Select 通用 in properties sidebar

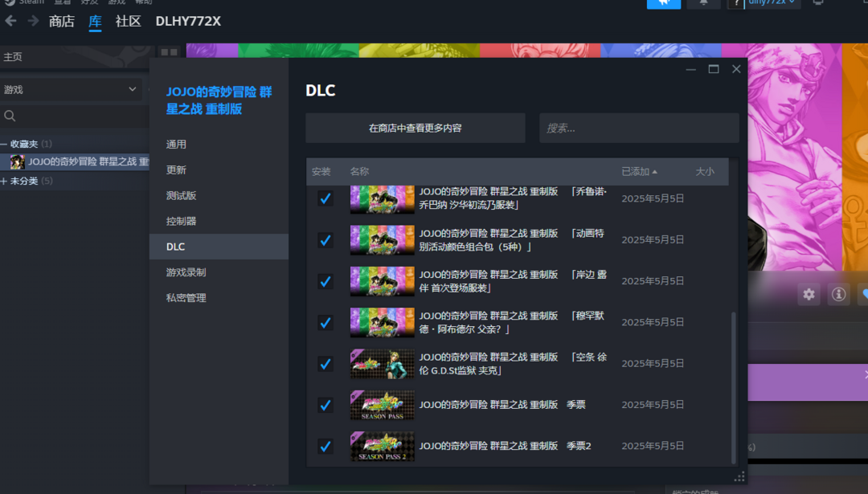tap(219, 145)
